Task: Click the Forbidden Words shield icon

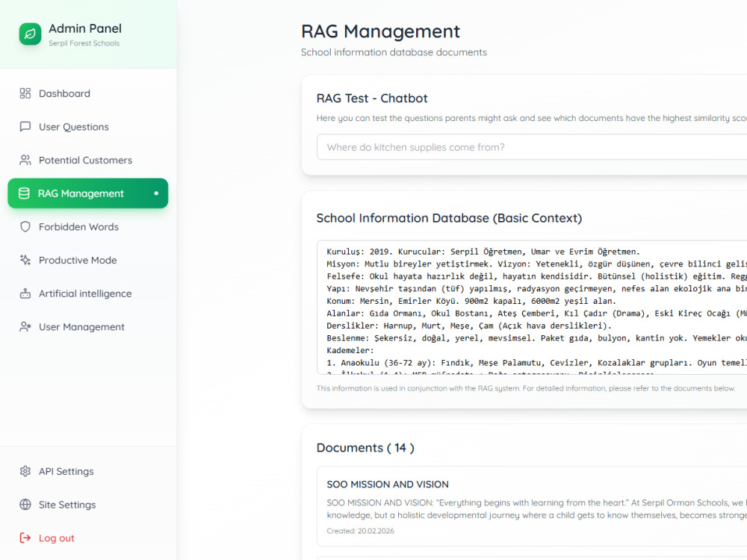Action: coord(25,227)
